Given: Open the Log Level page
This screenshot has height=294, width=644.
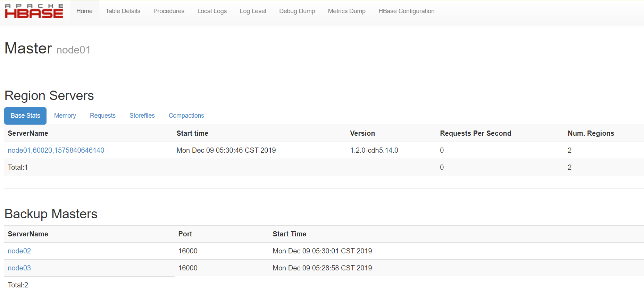Looking at the screenshot, I should [253, 11].
